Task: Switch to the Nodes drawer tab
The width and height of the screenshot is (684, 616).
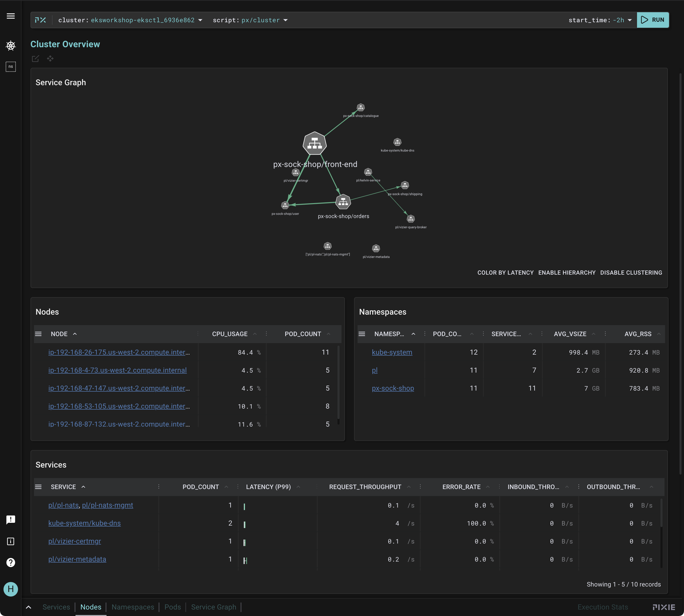Action: pyautogui.click(x=91, y=607)
